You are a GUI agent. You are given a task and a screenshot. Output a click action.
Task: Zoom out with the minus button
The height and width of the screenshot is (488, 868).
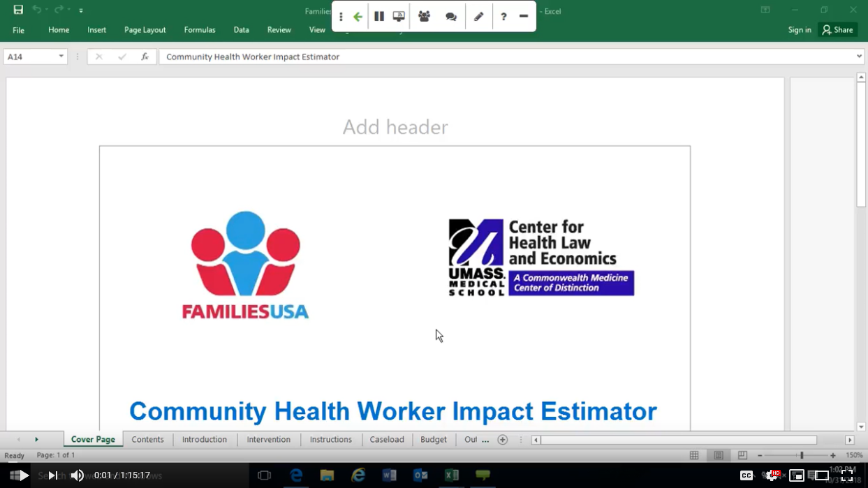(x=760, y=455)
